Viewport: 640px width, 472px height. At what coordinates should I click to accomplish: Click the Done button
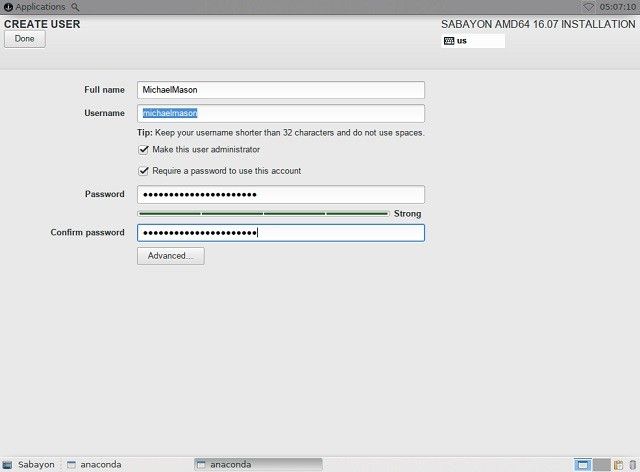(x=24, y=39)
